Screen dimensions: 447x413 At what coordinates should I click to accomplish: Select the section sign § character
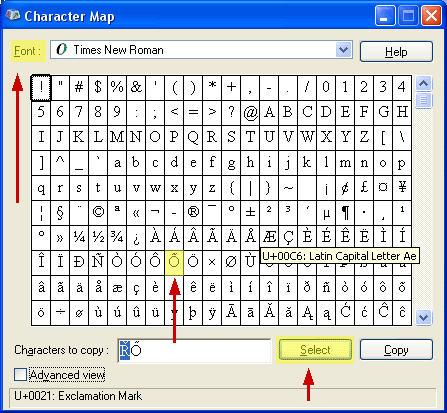pyautogui.click(x=60, y=213)
